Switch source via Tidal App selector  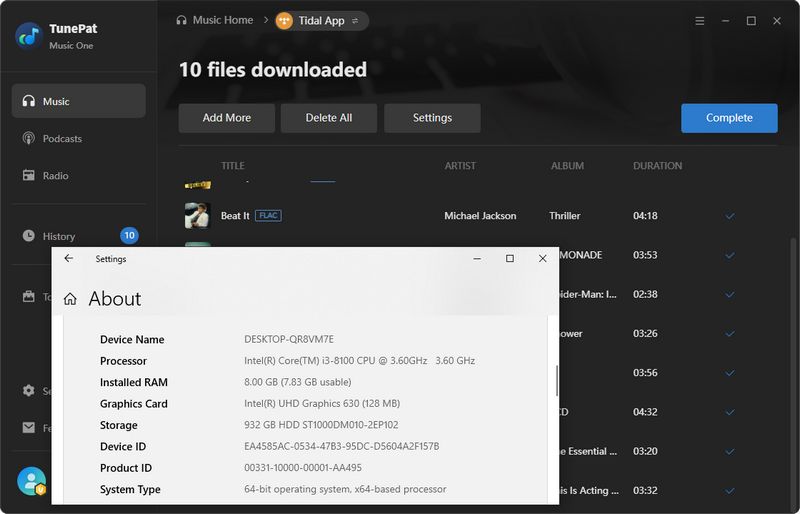(321, 21)
